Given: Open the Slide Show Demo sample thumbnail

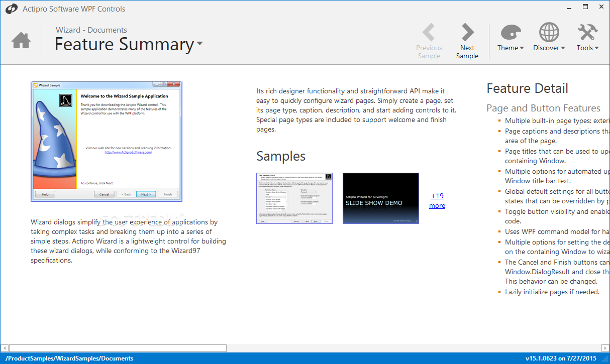Looking at the screenshot, I should (x=381, y=198).
